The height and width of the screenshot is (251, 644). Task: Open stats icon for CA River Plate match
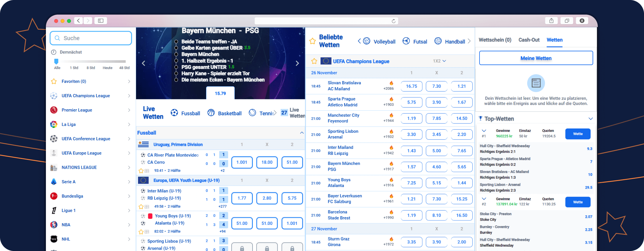pos(147,171)
